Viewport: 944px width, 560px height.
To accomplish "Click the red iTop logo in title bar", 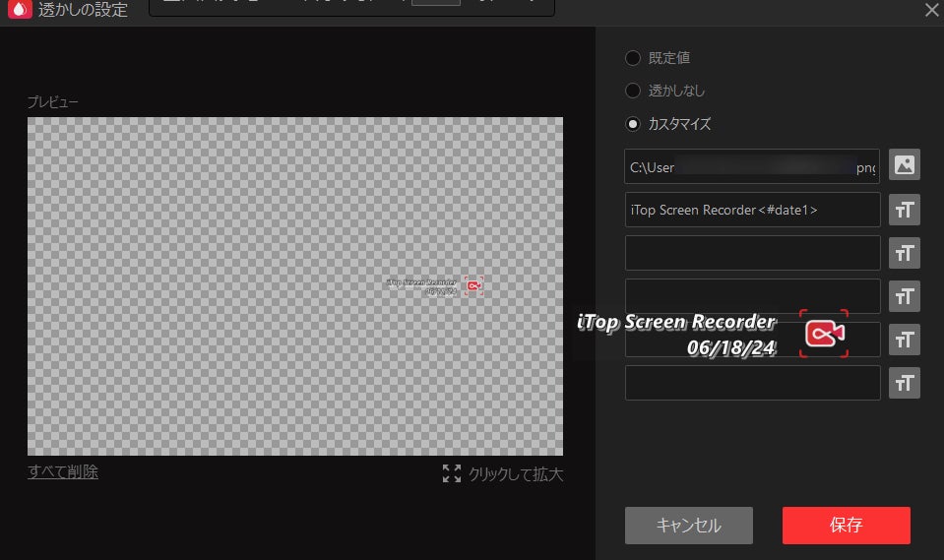I will tap(20, 9).
